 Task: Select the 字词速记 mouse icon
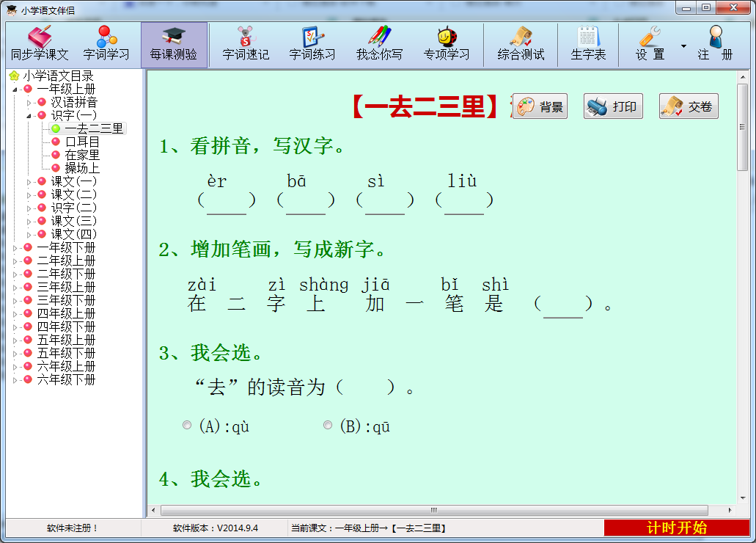[x=246, y=44]
